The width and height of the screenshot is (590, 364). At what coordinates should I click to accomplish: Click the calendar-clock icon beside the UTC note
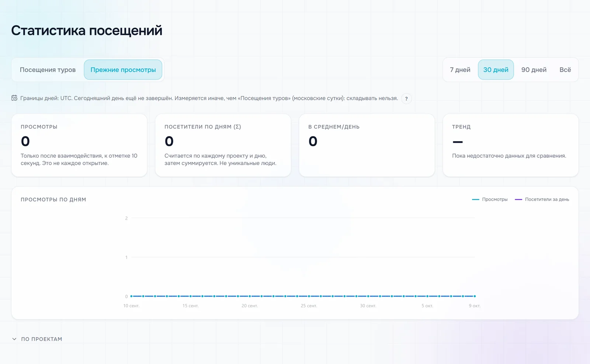coord(14,98)
